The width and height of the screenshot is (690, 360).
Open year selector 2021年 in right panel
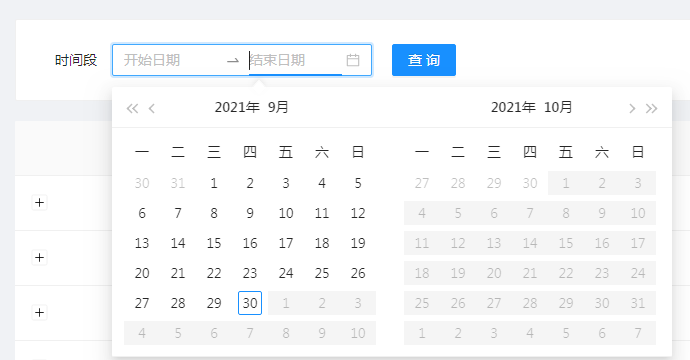(514, 107)
